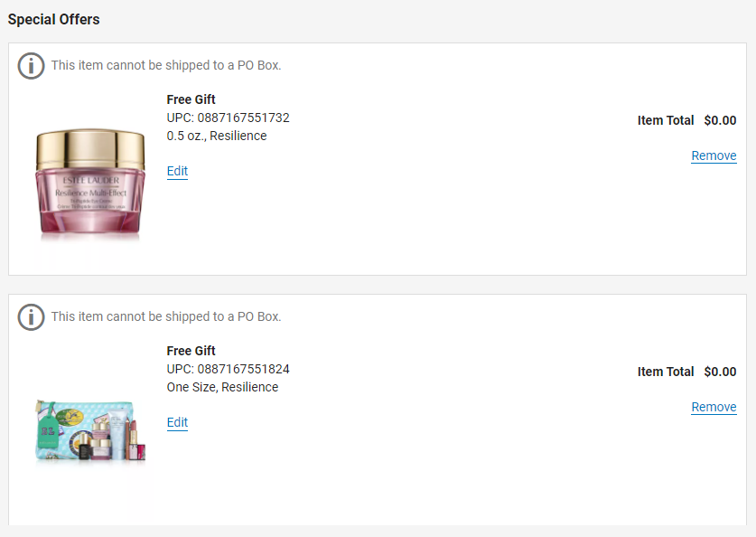The image size is (756, 537).
Task: Click the info icon above the gift set item
Action: pos(31,317)
